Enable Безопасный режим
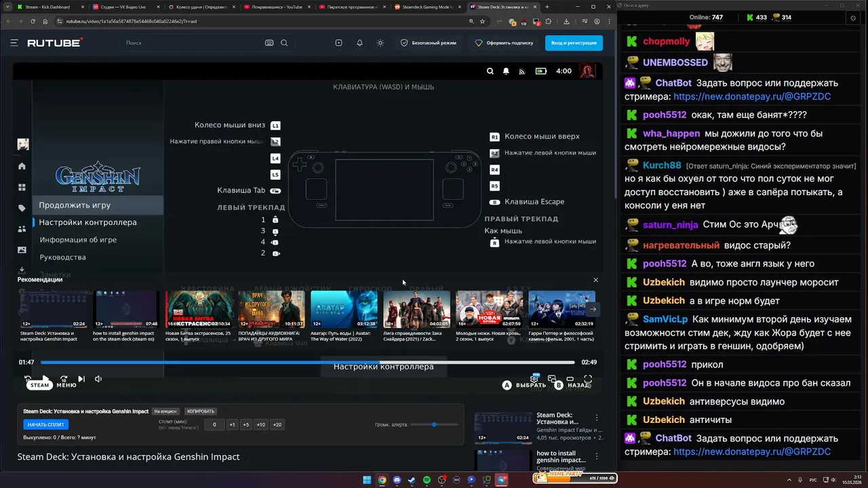 click(x=429, y=43)
